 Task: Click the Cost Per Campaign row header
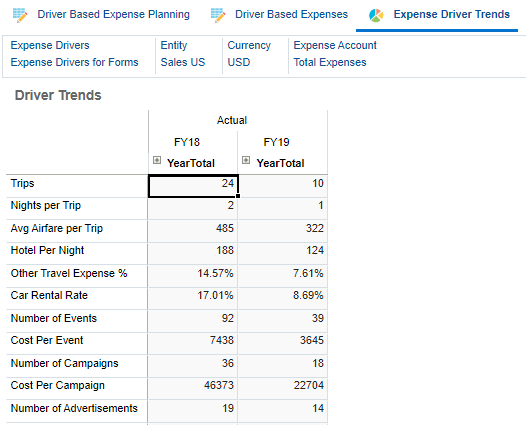pos(77,388)
